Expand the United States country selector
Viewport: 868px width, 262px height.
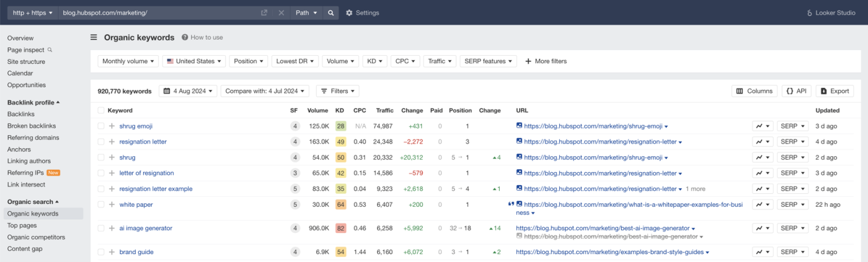[194, 61]
